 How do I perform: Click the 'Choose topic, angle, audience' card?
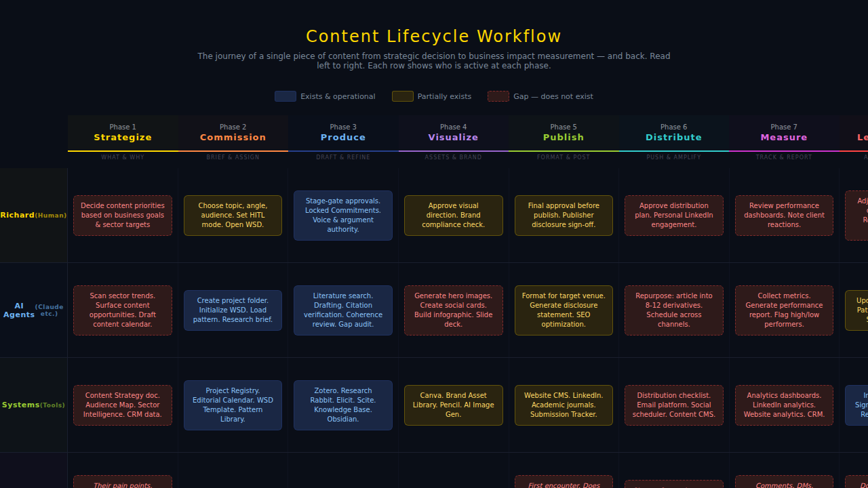pos(233,215)
